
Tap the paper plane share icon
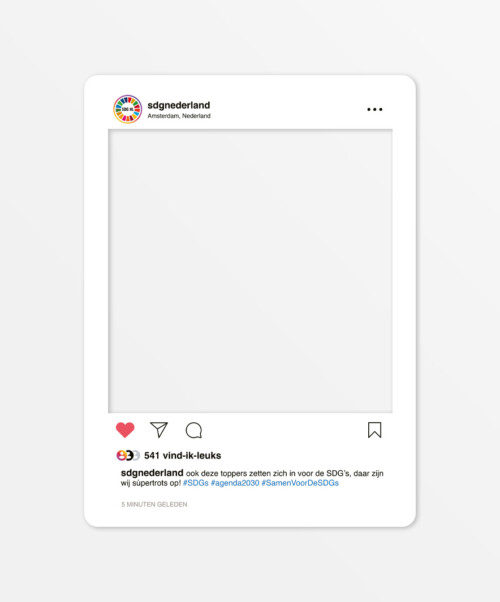[x=159, y=430]
